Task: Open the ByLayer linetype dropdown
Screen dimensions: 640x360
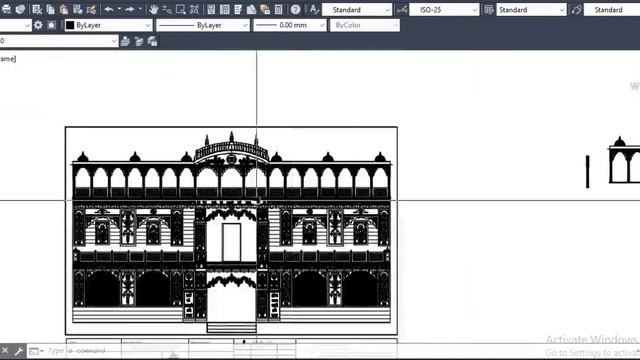Action: 203,25
